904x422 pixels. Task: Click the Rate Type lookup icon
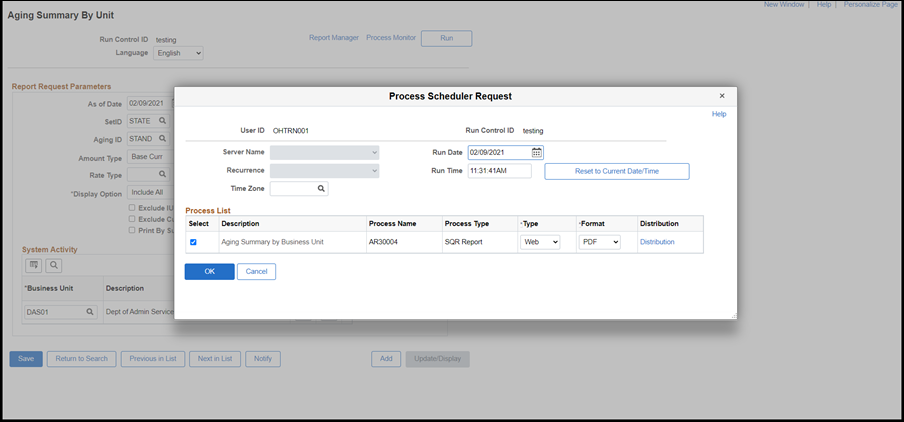pyautogui.click(x=162, y=175)
